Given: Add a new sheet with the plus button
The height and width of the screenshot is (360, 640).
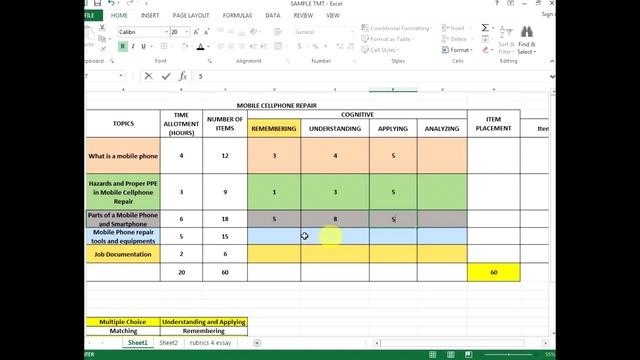Looking at the screenshot, I should pos(257,343).
